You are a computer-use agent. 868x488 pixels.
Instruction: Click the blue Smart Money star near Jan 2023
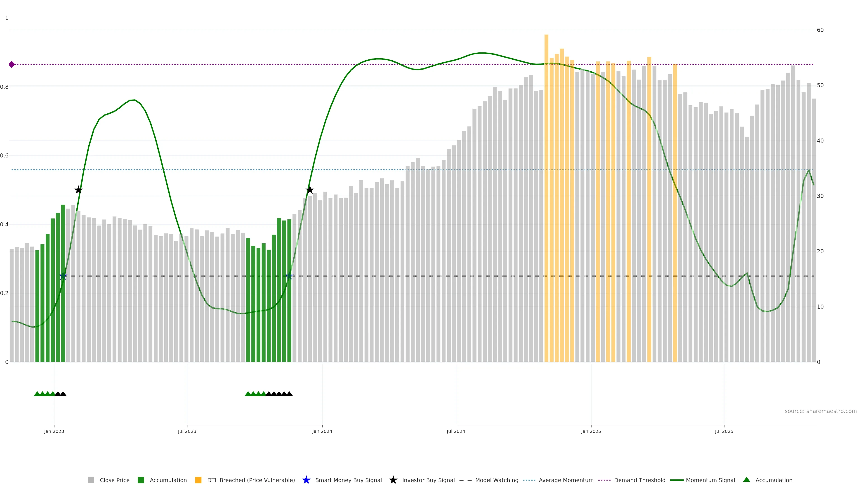click(63, 276)
